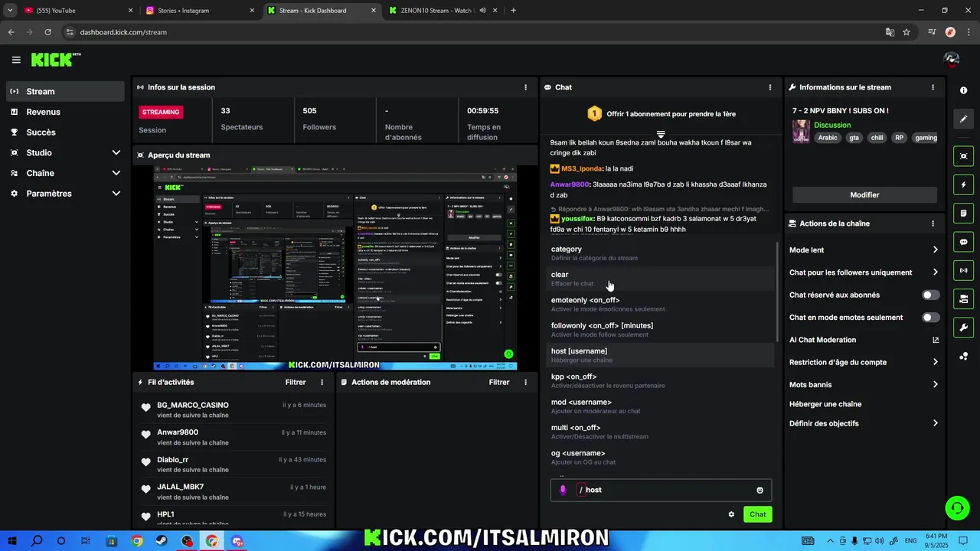The height and width of the screenshot is (551, 980).
Task: Click the Modifier button
Action: coord(864,195)
